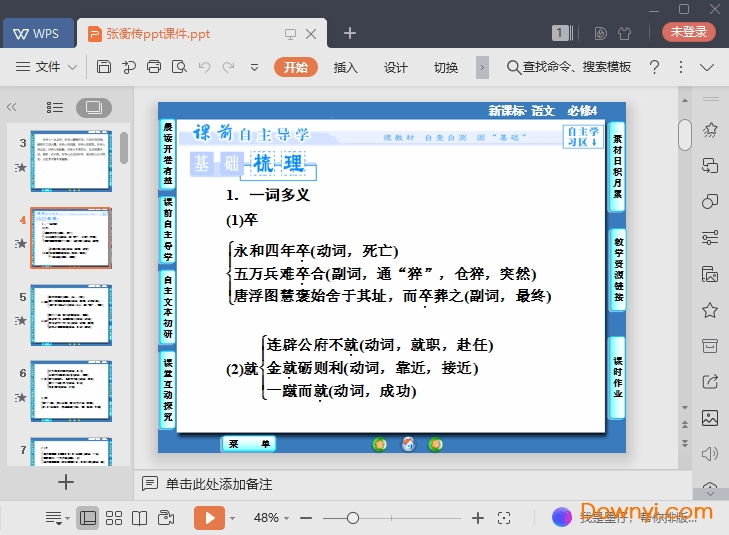
Task: Switch to Slide Sorter view
Action: [114, 518]
